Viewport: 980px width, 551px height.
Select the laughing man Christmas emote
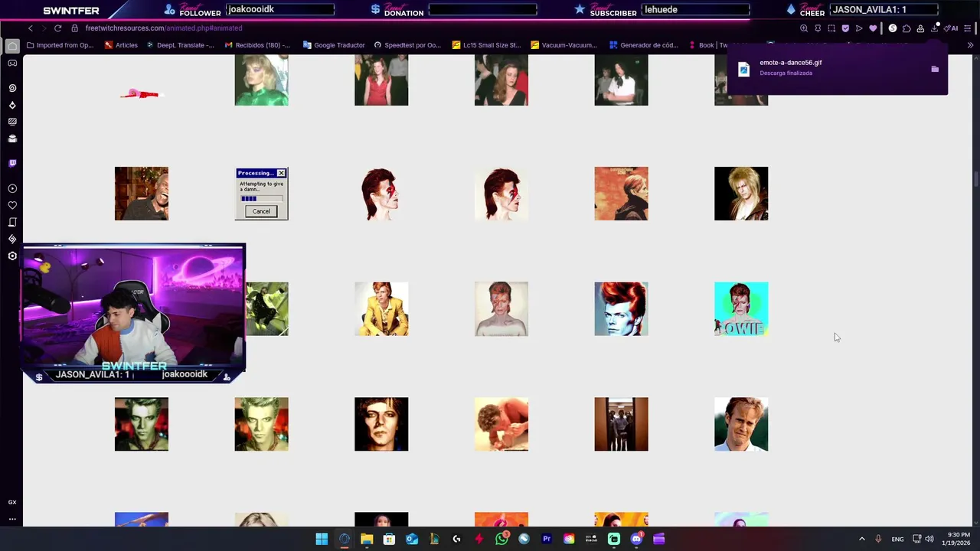click(142, 194)
